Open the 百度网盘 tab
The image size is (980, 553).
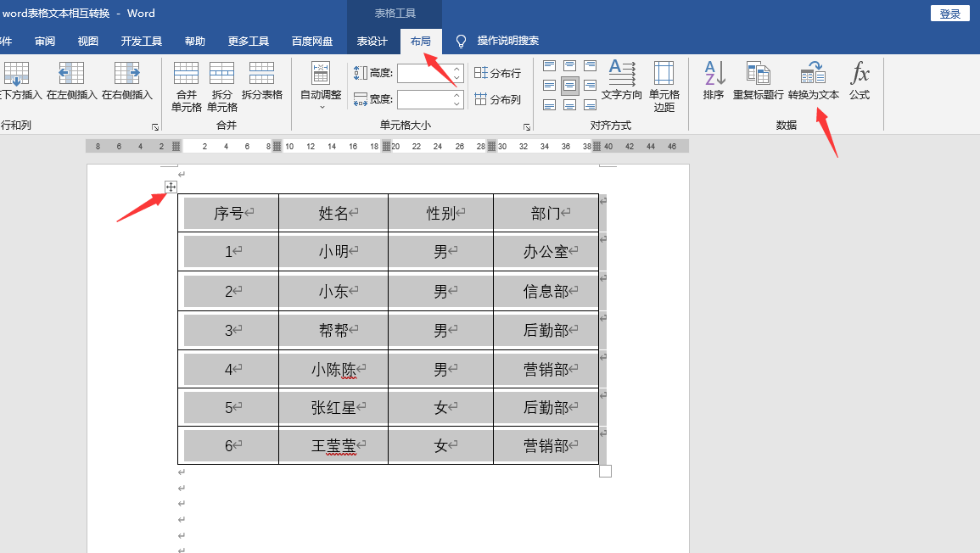click(312, 42)
